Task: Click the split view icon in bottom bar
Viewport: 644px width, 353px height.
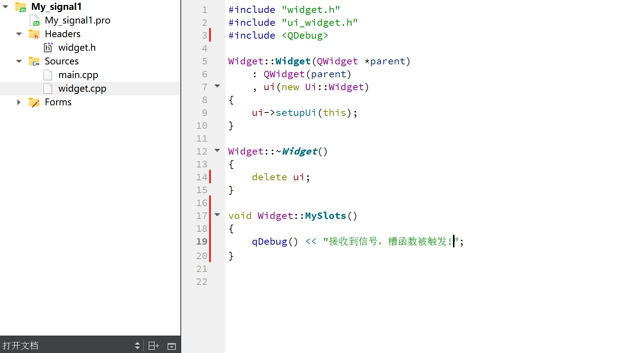Action: click(x=154, y=345)
